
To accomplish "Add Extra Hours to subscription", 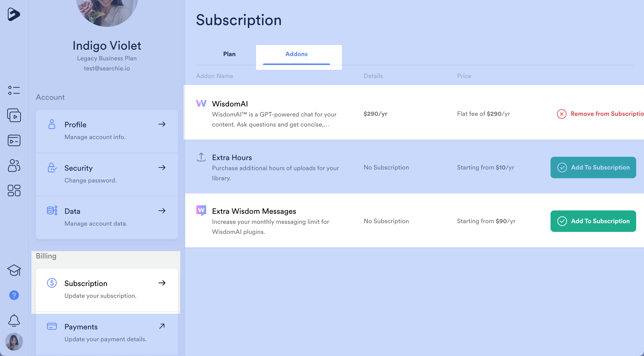I will point(593,167).
